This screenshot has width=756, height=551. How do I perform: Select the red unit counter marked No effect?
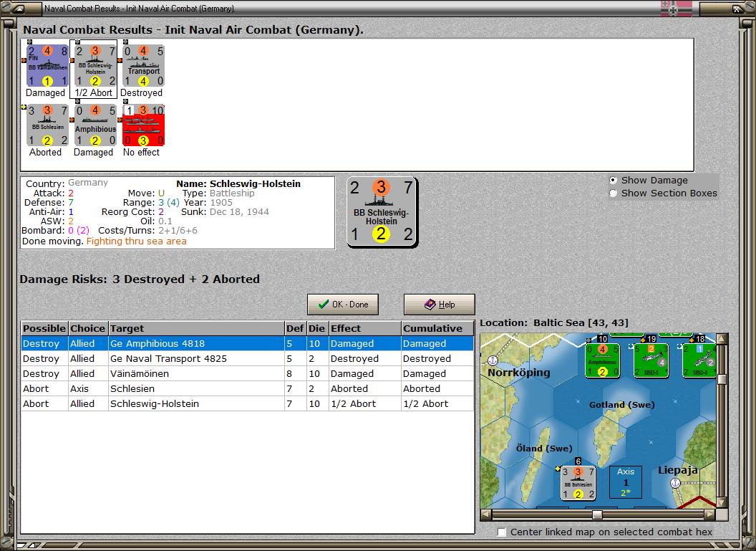144,125
